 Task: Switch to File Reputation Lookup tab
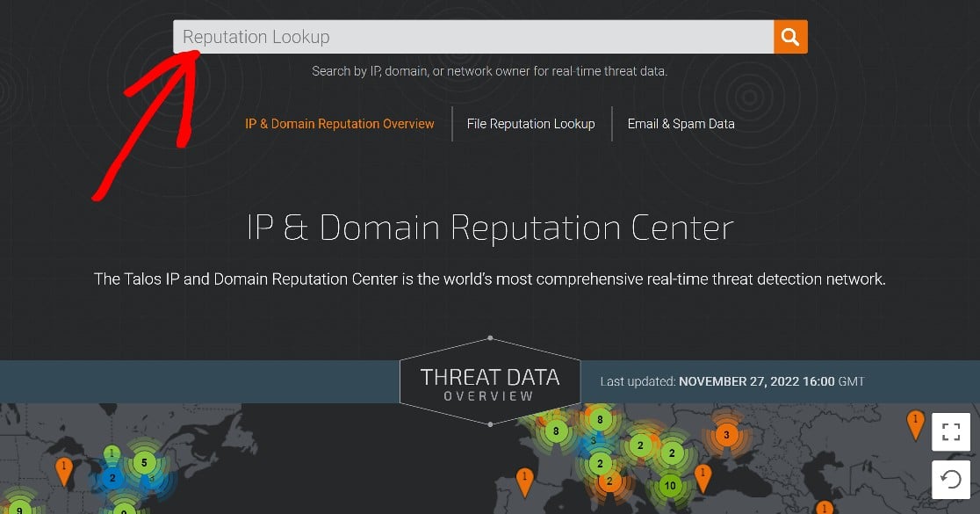530,124
